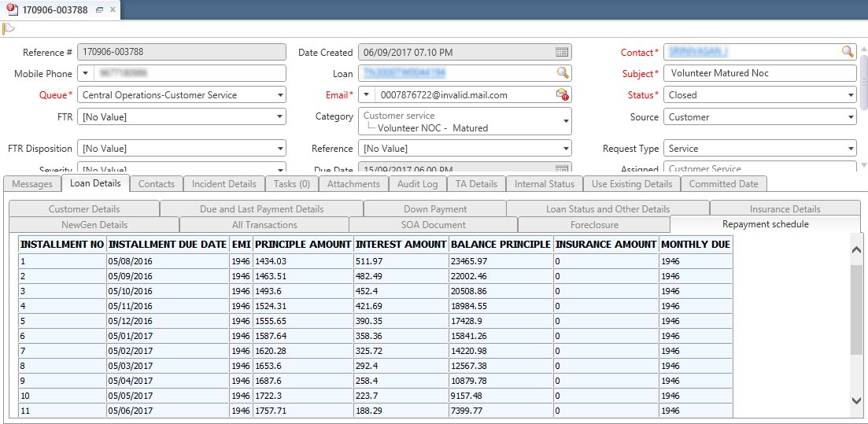Open the TA Details tab
Viewport: 868px width, 424px height.
(476, 184)
